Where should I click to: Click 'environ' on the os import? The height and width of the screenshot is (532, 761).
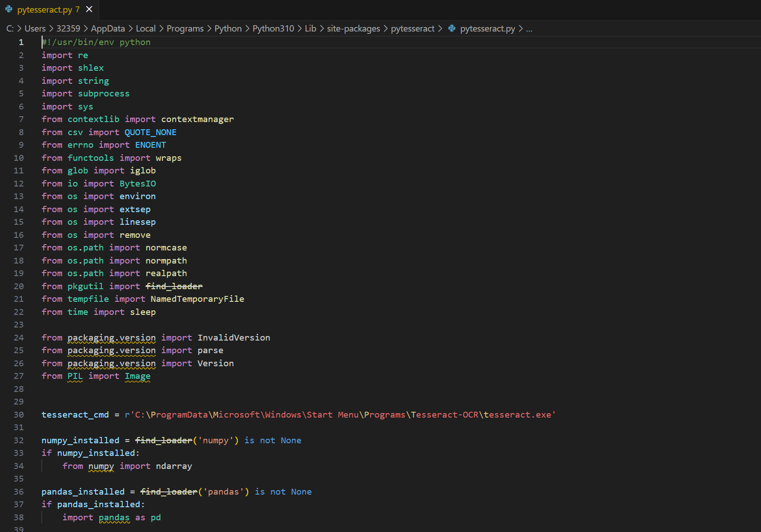point(137,196)
